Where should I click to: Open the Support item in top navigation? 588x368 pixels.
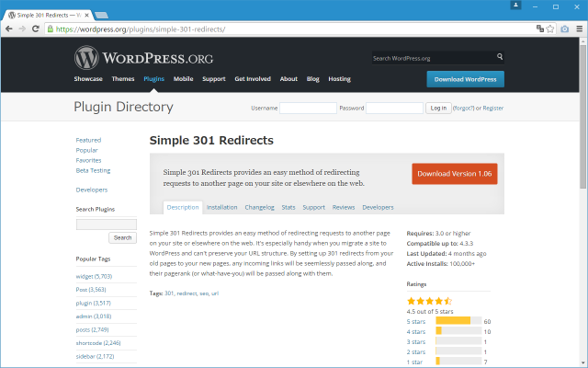[x=214, y=79]
